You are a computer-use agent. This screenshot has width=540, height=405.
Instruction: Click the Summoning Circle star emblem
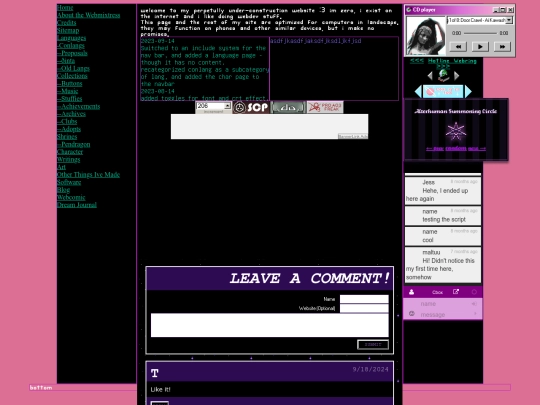coord(456,131)
